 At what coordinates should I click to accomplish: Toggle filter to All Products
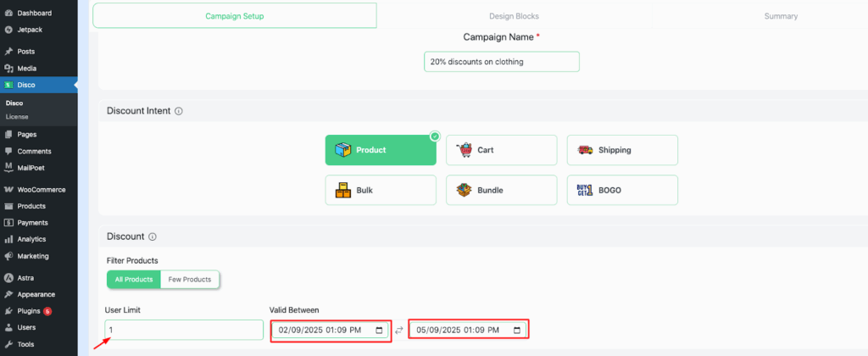pos(133,280)
